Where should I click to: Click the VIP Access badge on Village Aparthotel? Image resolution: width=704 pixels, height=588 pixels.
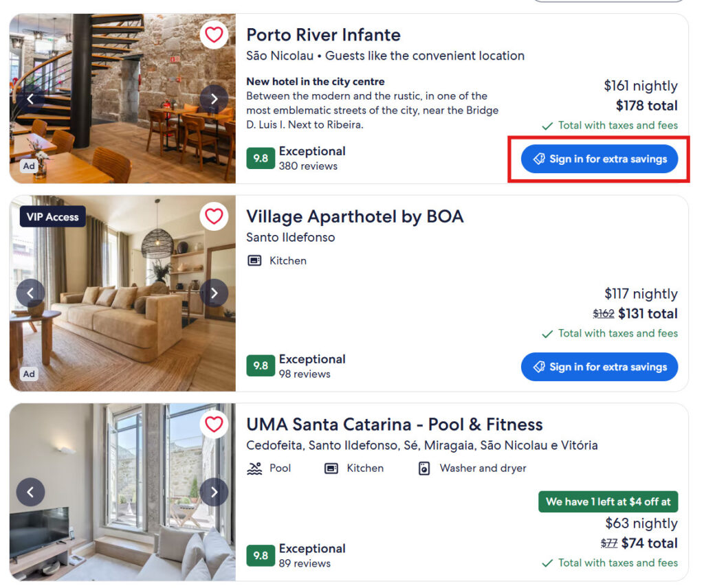pos(52,216)
